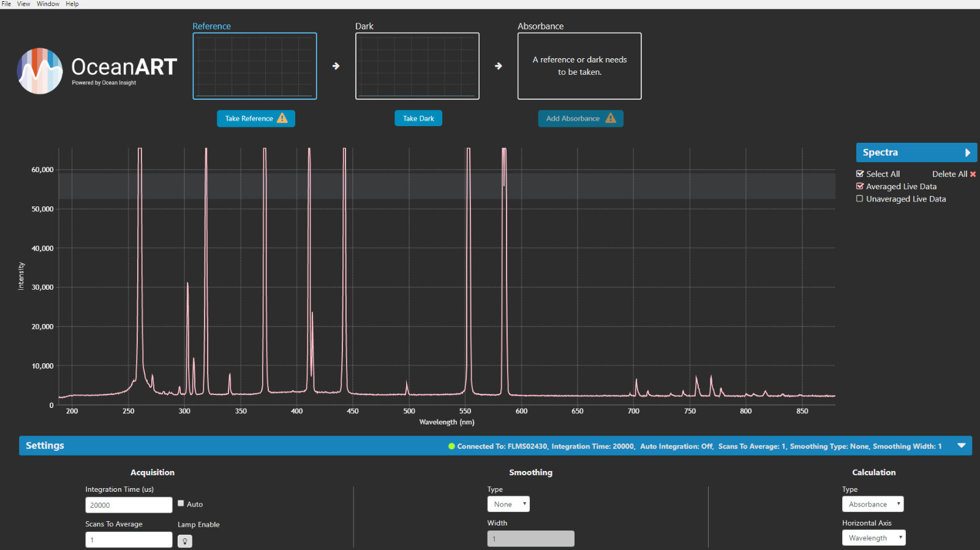Open the Calculation Type dropdown
Screen dimensions: 980x550
tap(873, 504)
